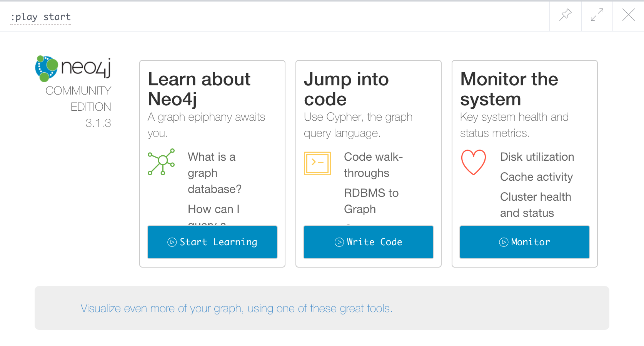Open the What is a graph database topic
Screen dimensions: 644x346
tap(214, 173)
